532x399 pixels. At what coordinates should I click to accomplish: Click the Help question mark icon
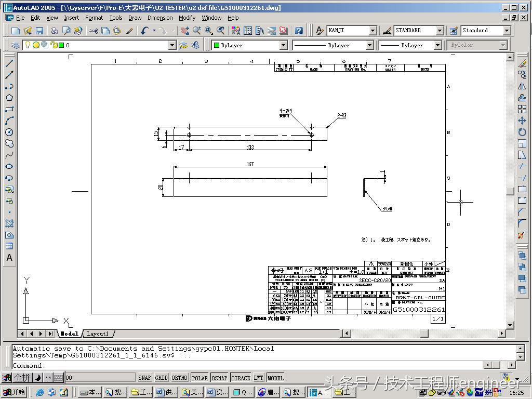coord(299,31)
